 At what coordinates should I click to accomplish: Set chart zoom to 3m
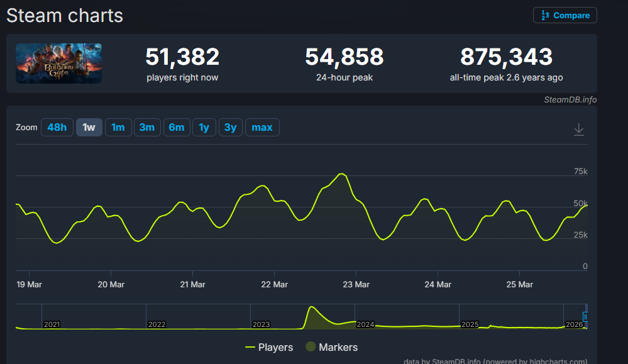pyautogui.click(x=147, y=128)
